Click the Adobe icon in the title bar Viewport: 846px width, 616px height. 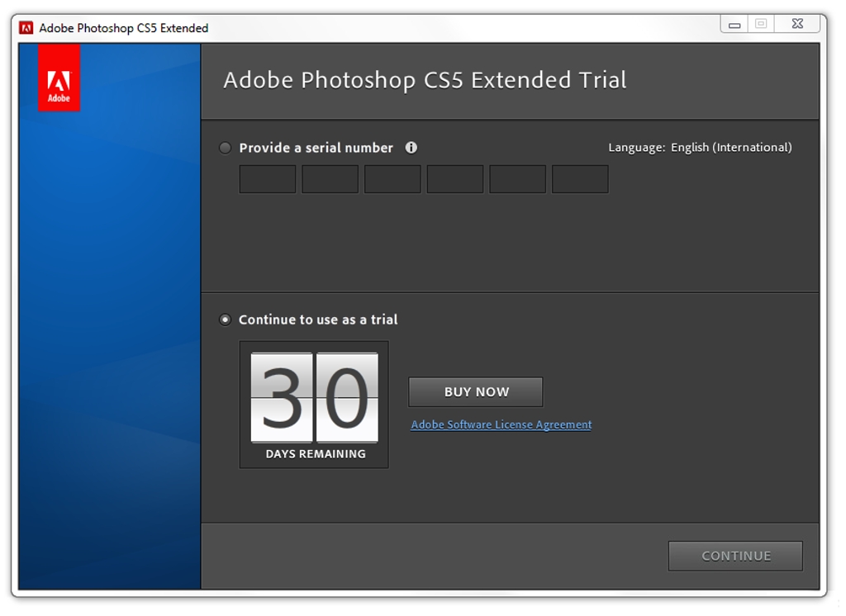26,27
